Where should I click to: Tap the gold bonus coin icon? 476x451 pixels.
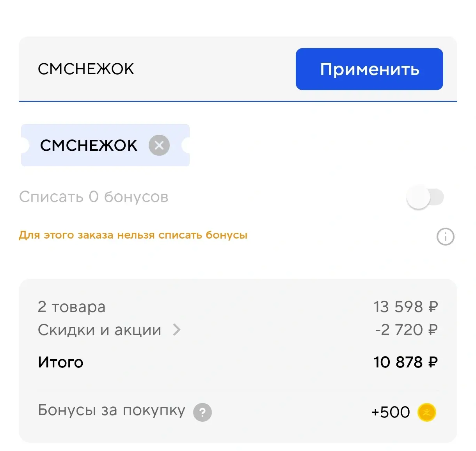(426, 412)
